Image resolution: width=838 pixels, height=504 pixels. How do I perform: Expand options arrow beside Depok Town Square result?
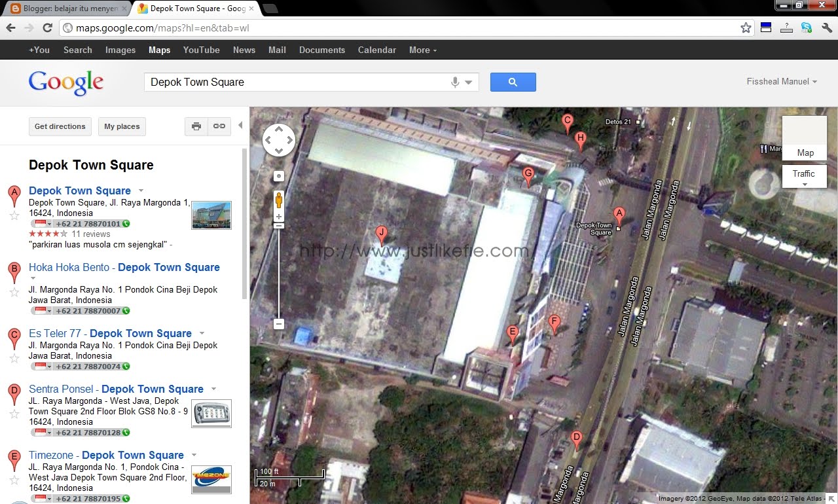coord(141,190)
